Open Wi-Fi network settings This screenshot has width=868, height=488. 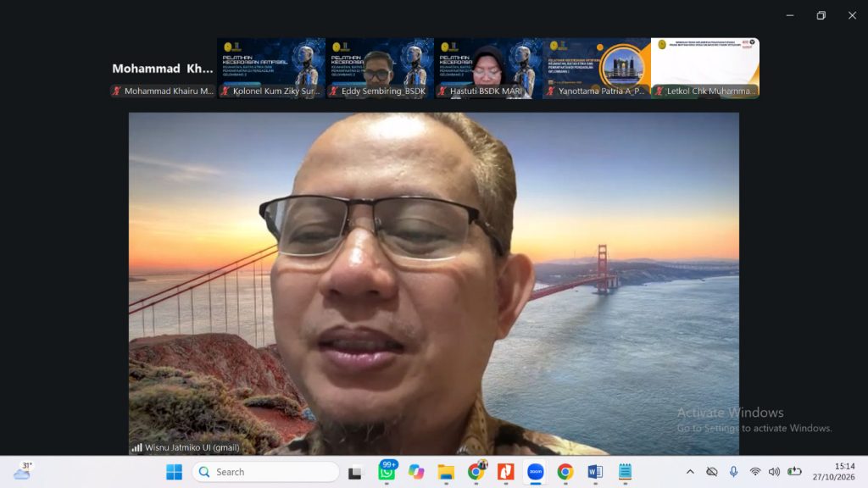pos(755,472)
